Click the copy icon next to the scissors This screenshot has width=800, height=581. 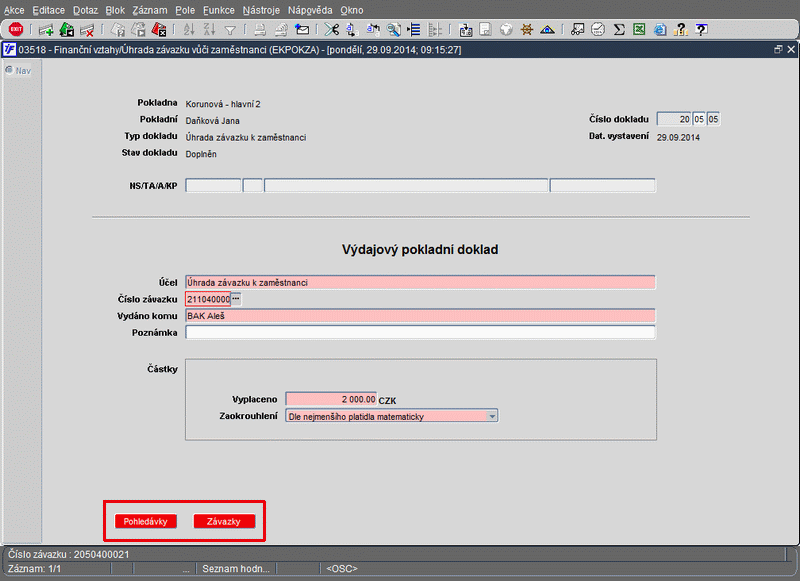coord(352,30)
